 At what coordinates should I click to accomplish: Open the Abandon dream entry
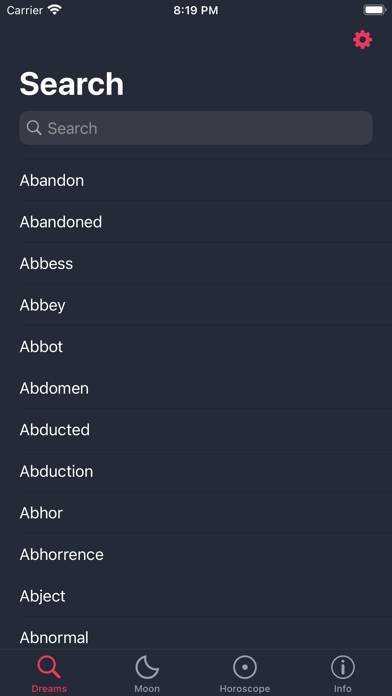196,180
